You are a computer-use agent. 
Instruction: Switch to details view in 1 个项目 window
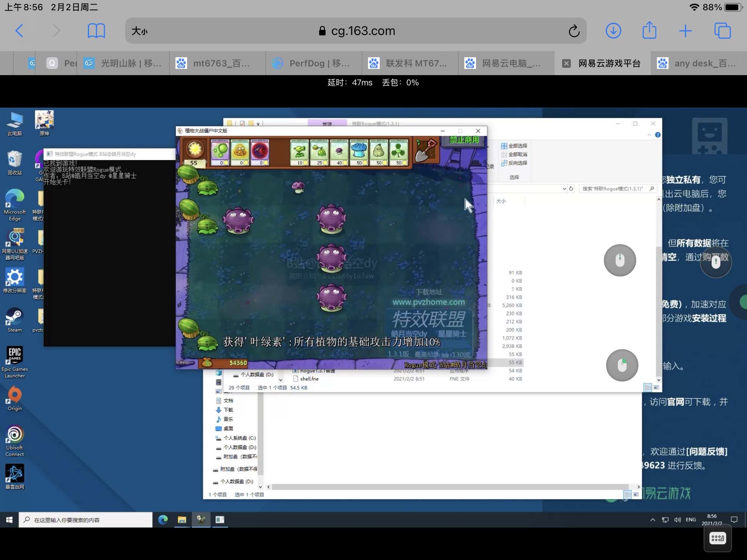pyautogui.click(x=627, y=495)
